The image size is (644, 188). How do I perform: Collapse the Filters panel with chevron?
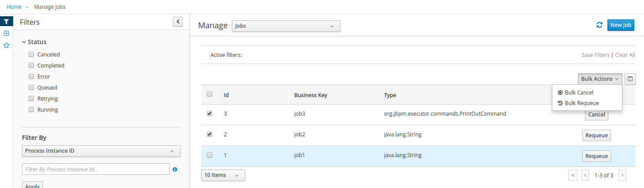pos(178,22)
